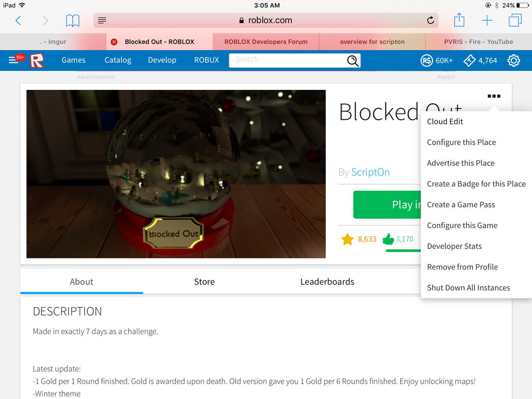
Task: Click the green Play button
Action: pos(387,205)
